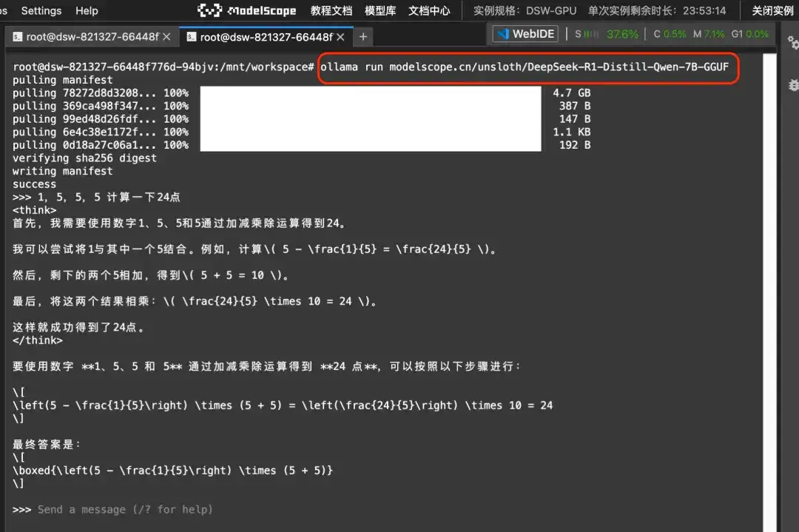
Task: Open the WebIDE button
Action: tap(525, 34)
